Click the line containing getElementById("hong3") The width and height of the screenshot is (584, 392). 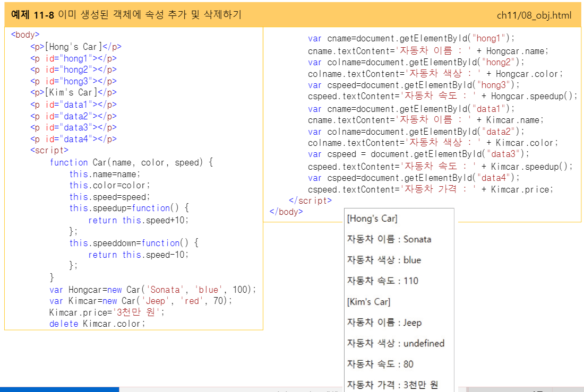coord(414,85)
